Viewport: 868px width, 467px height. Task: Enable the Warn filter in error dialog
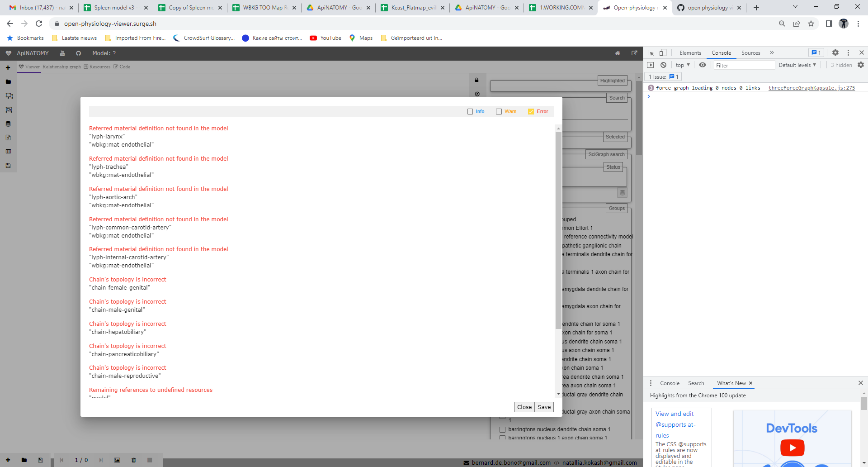point(499,111)
